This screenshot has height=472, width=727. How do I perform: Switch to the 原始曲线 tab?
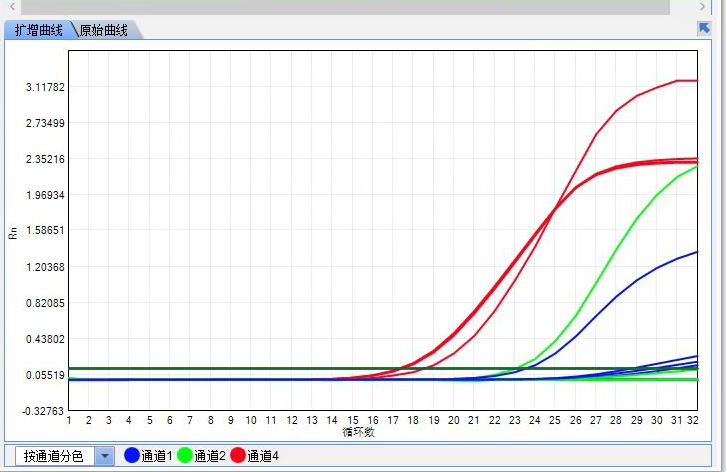pyautogui.click(x=104, y=31)
